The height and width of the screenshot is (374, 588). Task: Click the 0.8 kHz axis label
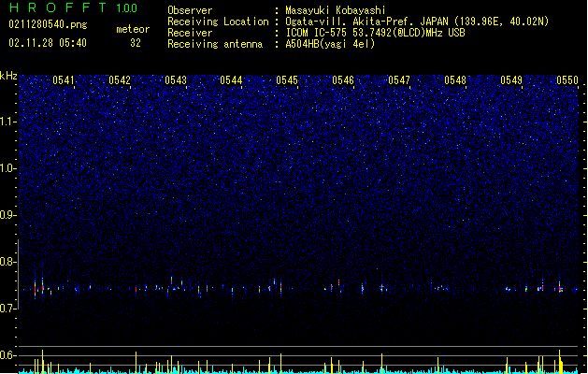coord(7,262)
